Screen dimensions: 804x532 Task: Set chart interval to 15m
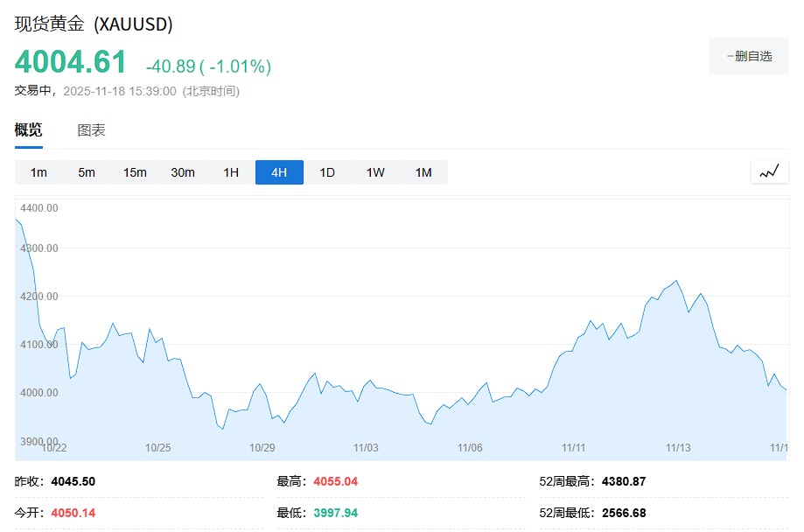[x=135, y=172]
